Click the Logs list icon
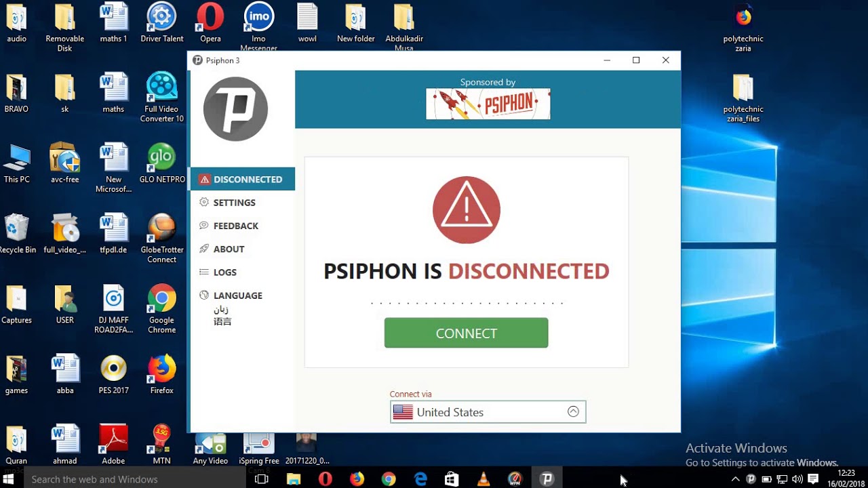 click(x=204, y=272)
